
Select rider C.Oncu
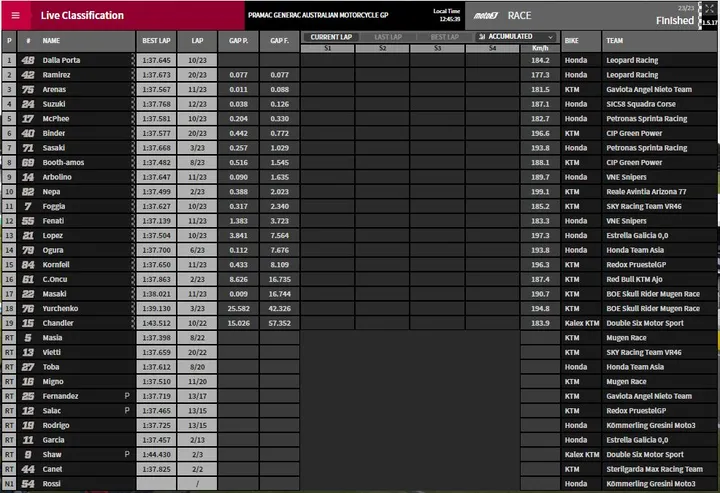(x=55, y=280)
